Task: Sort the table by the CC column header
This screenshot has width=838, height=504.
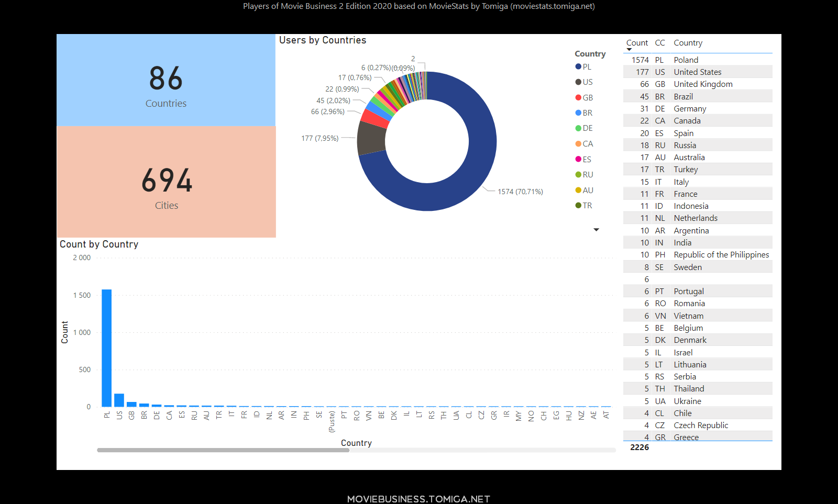Action: [x=660, y=43]
